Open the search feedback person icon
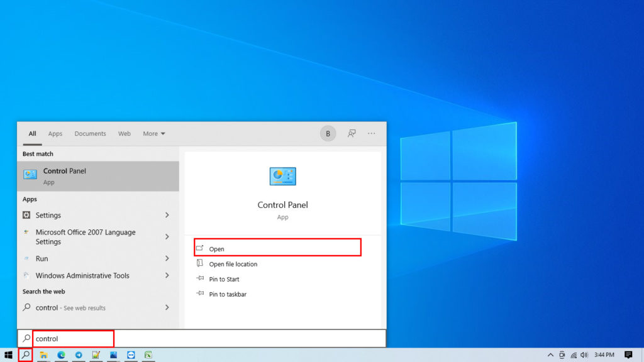 (352, 133)
